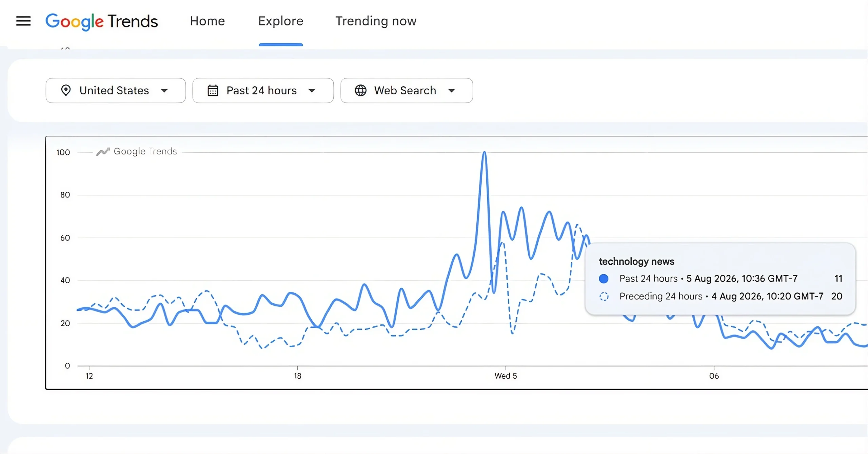Image resolution: width=868 pixels, height=454 pixels.
Task: Click the y-axis label 80
Action: click(x=65, y=195)
